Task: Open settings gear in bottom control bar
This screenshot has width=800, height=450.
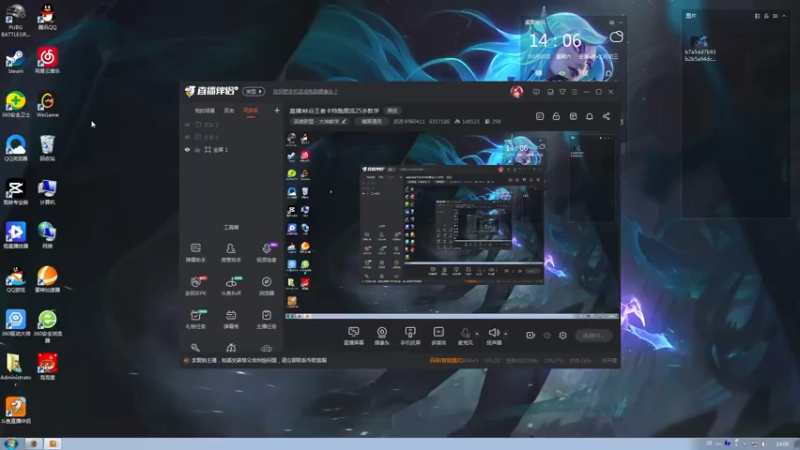Action: click(563, 335)
